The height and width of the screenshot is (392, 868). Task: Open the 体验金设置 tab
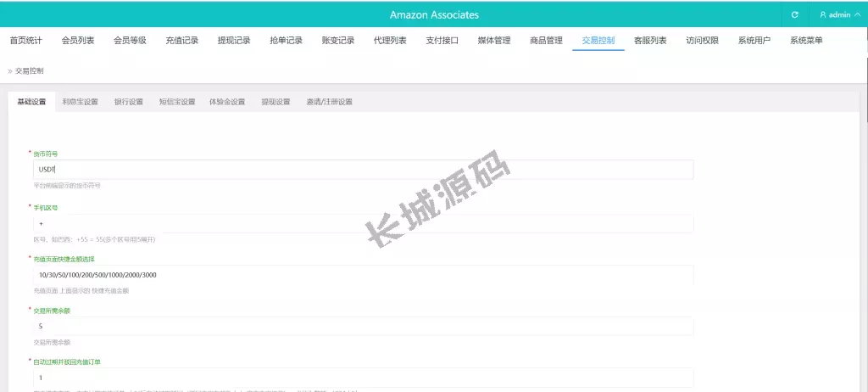[227, 102]
